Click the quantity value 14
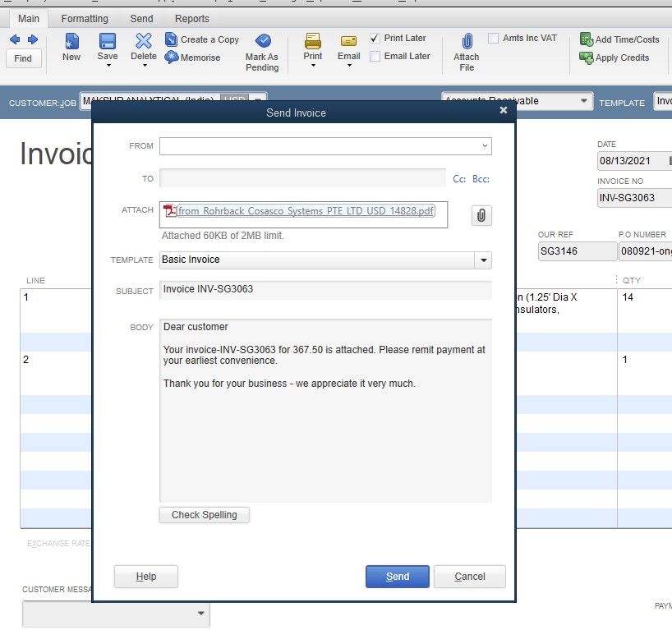 click(x=628, y=297)
